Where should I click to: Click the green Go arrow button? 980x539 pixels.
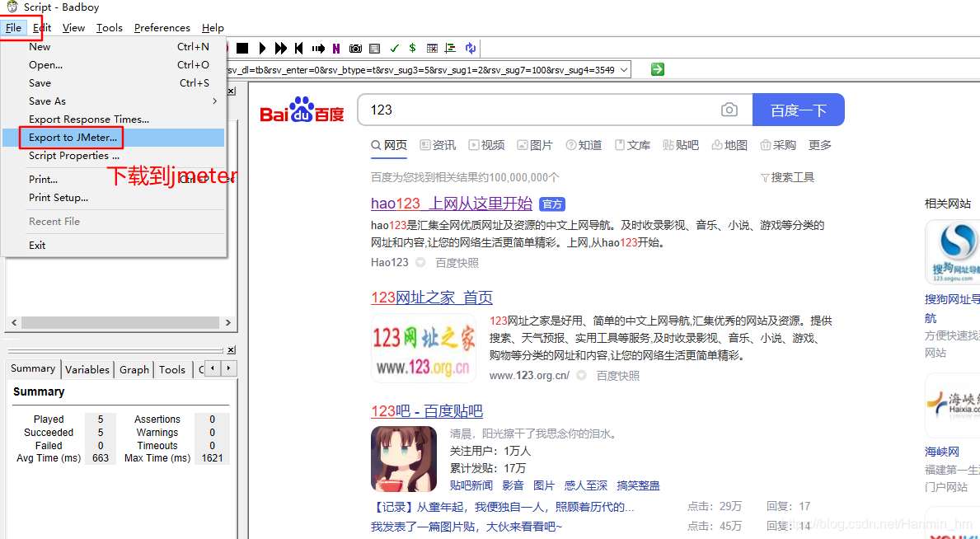[657, 69]
